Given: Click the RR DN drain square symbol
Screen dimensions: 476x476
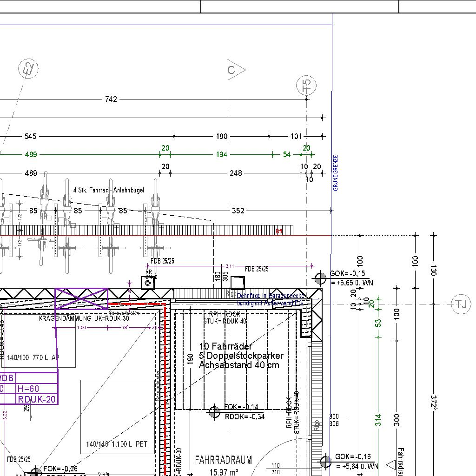Looking at the screenshot, I should point(148,283).
